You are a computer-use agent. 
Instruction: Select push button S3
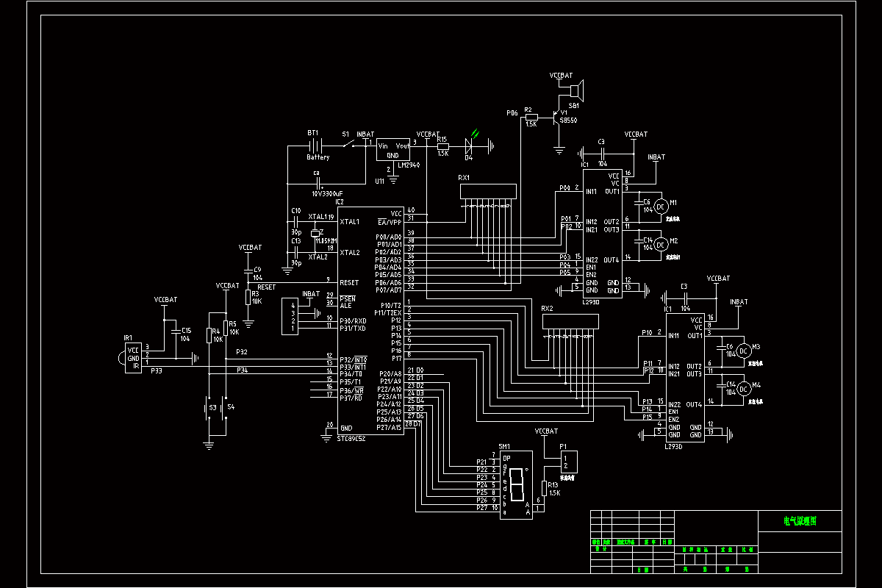point(208,406)
